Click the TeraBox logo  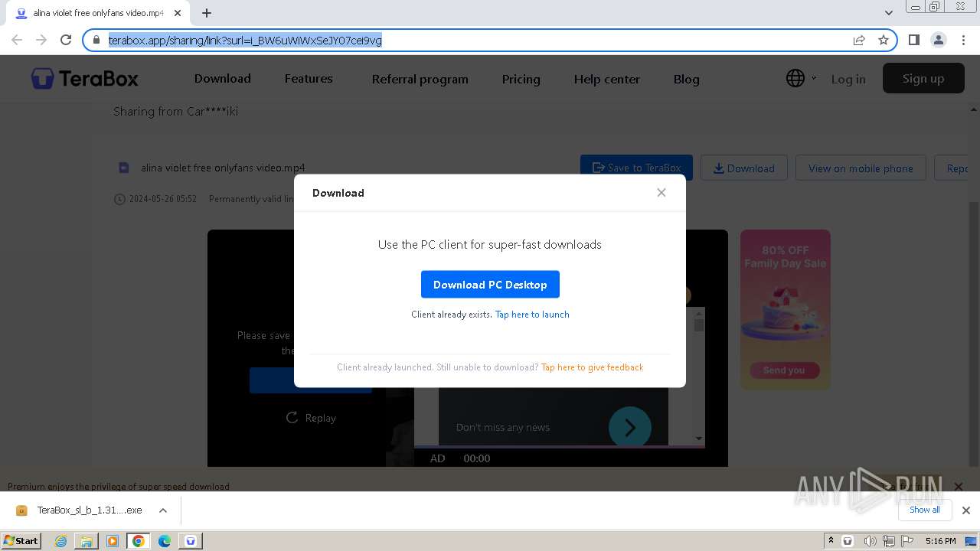pos(85,78)
